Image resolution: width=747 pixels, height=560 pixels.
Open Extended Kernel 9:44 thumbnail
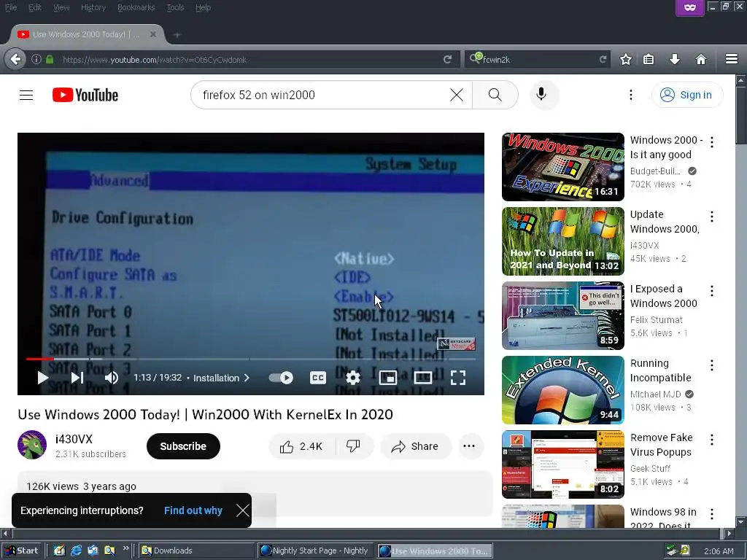(x=562, y=390)
